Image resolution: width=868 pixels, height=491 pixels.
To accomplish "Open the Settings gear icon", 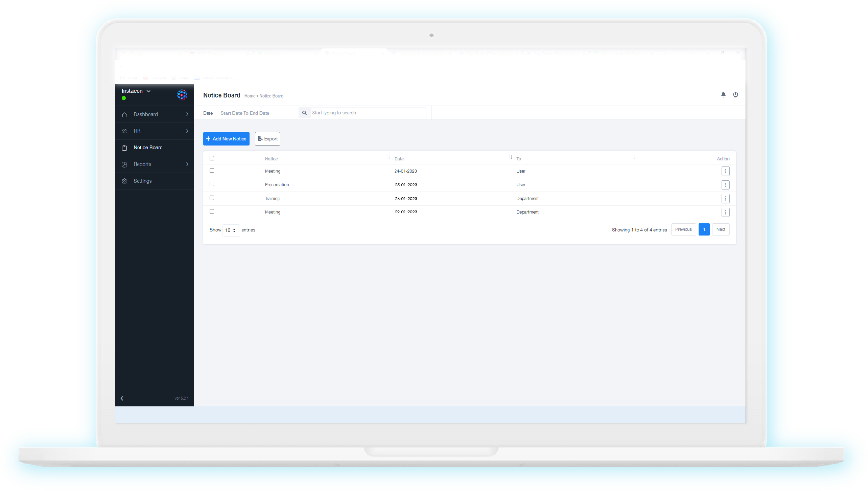I will 124,181.
